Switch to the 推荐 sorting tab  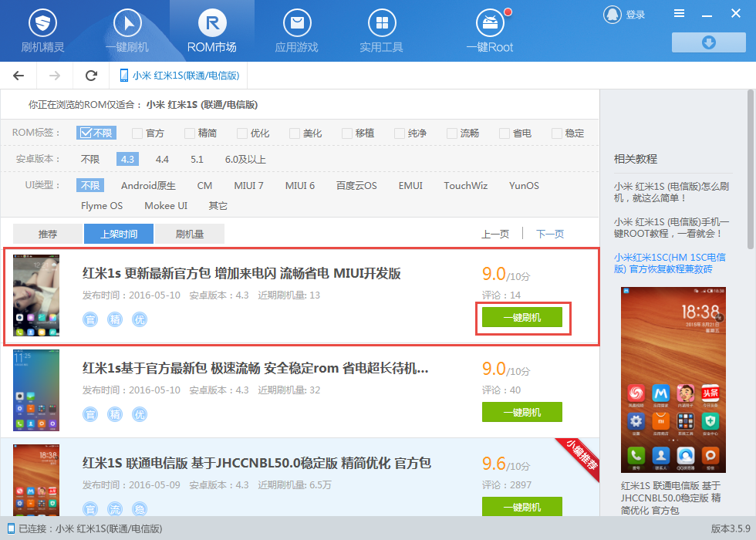48,234
